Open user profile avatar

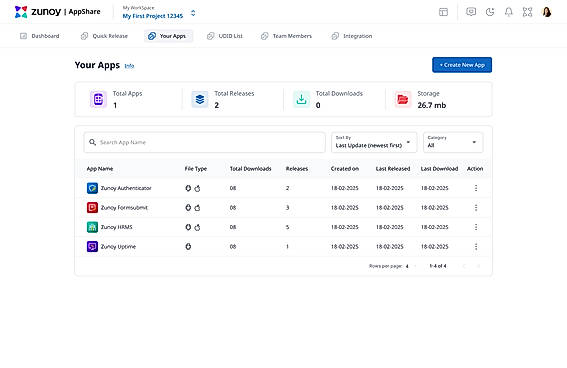point(547,12)
